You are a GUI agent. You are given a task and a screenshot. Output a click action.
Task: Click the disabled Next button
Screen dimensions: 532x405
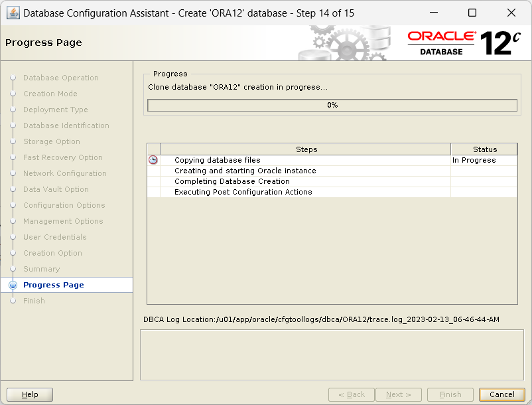(x=398, y=394)
